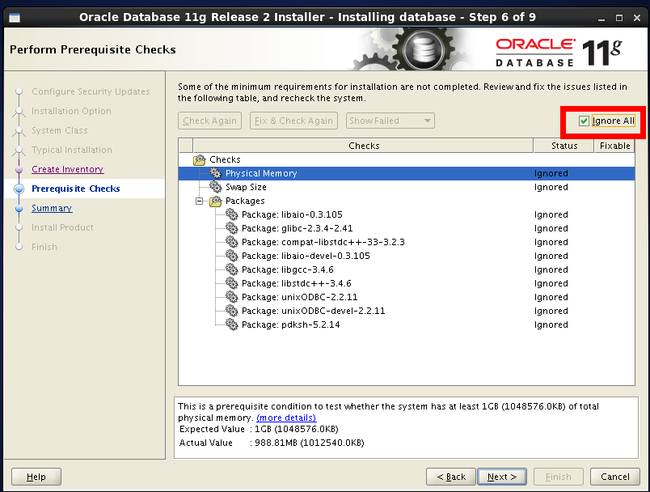Go to the Summary step
This screenshot has width=650, height=492.
(x=52, y=208)
